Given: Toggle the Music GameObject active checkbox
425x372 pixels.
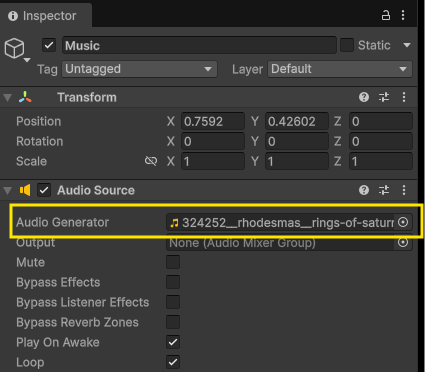Looking at the screenshot, I should click(49, 45).
